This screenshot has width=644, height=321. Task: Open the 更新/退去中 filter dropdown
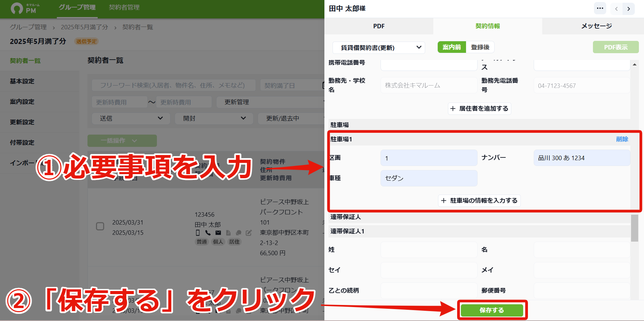click(291, 118)
